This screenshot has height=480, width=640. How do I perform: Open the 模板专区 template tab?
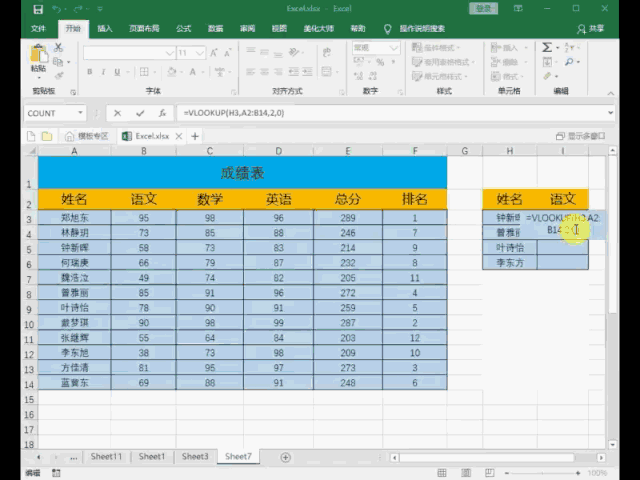[x=87, y=136]
